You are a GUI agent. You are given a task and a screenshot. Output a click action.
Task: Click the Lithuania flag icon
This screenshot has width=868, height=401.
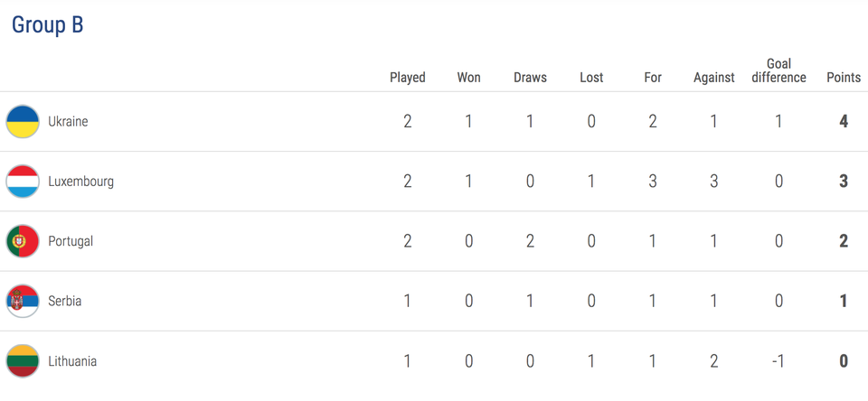coord(23,361)
